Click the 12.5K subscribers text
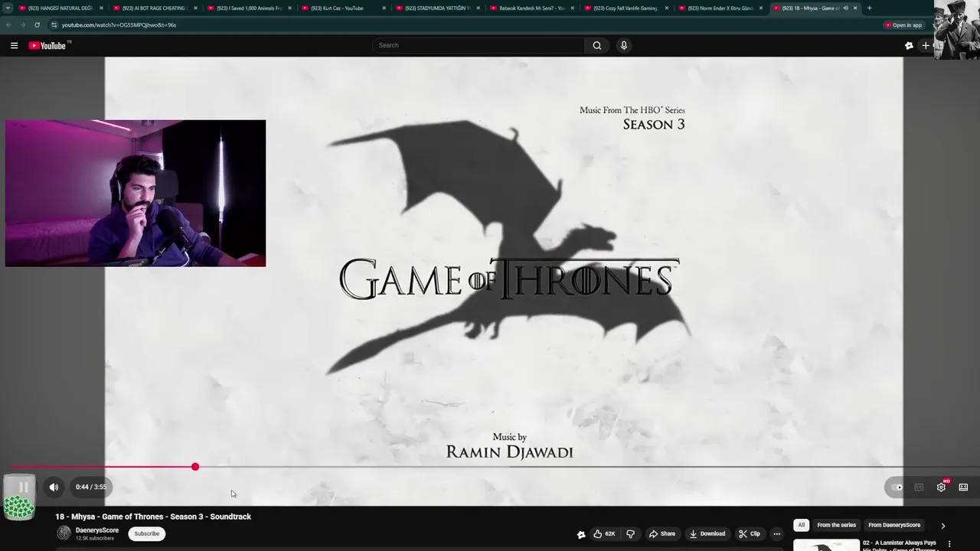The image size is (980, 551). pyautogui.click(x=95, y=538)
